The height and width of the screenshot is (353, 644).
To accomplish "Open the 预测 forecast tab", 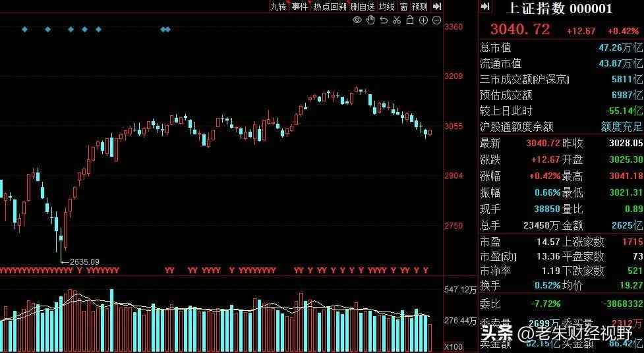I will (420, 7).
